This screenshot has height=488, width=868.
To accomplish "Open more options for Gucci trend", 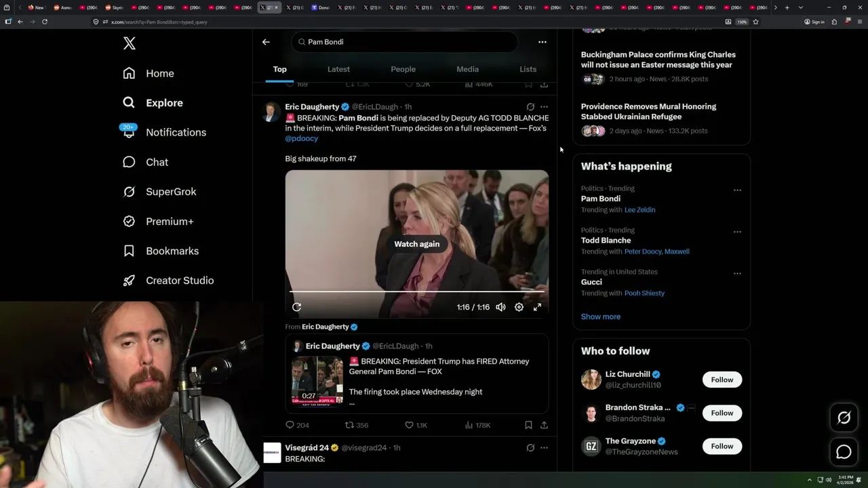I will point(737,274).
